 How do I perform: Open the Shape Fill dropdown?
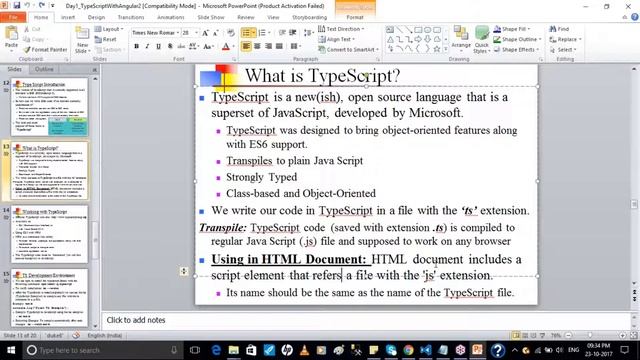[512, 29]
